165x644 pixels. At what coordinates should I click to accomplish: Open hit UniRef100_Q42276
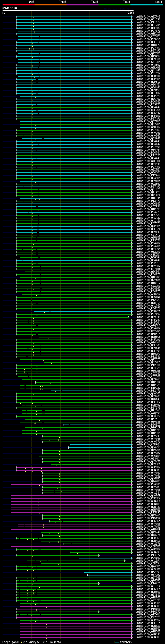pos(148,544)
